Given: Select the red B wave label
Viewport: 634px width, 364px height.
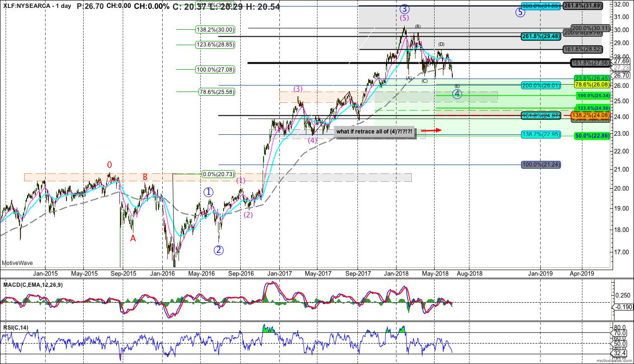Looking at the screenshot, I should 145,177.
